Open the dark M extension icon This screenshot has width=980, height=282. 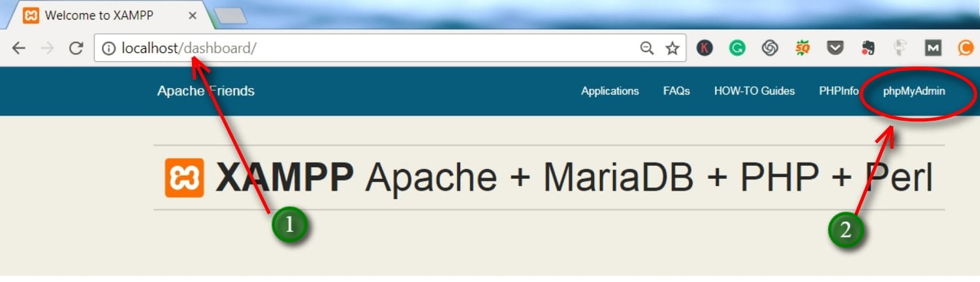click(933, 48)
